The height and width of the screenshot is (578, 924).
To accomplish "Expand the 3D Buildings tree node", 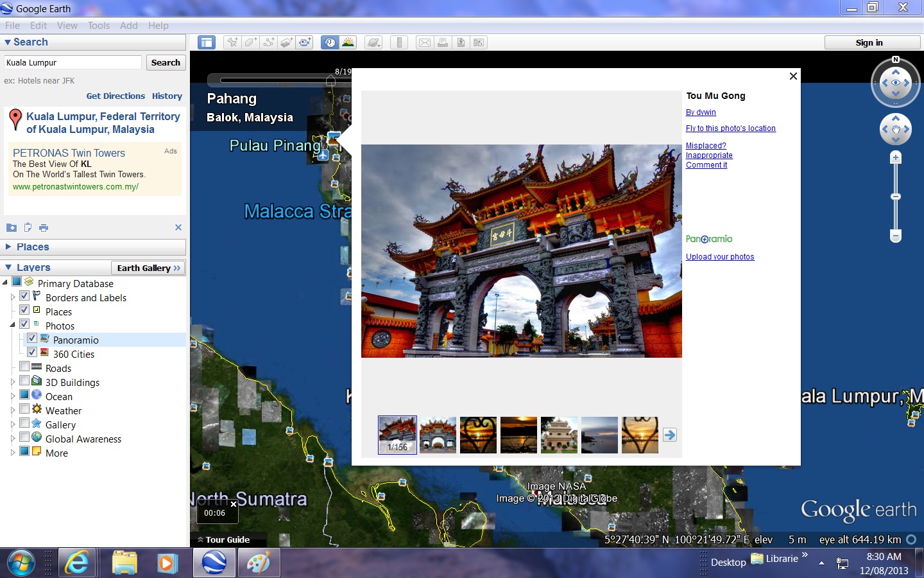I will click(12, 382).
